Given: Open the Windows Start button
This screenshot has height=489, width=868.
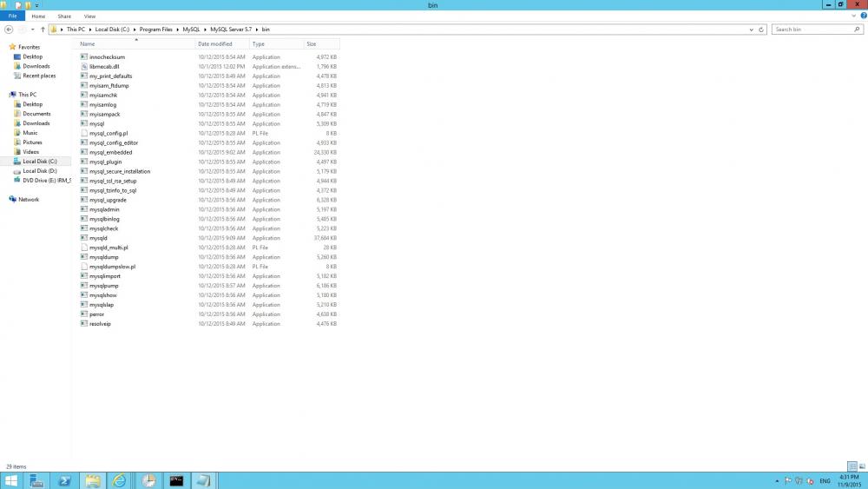Looking at the screenshot, I should 11,480.
